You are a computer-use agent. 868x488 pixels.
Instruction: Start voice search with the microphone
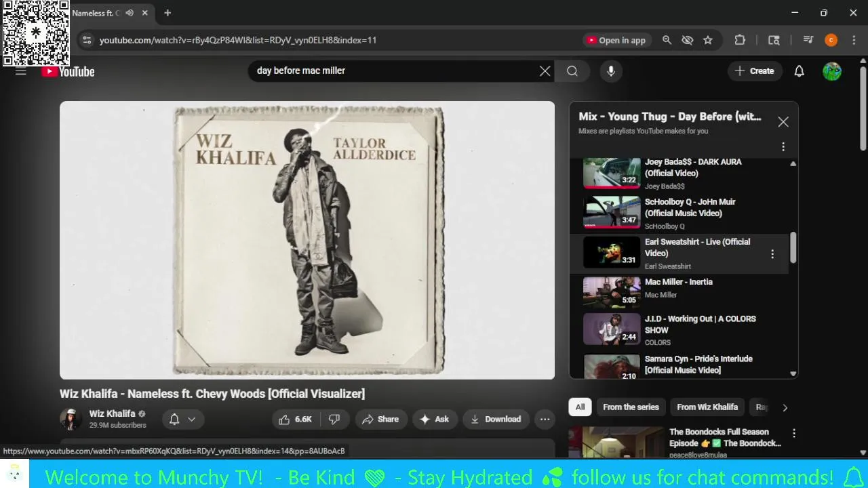[611, 70]
